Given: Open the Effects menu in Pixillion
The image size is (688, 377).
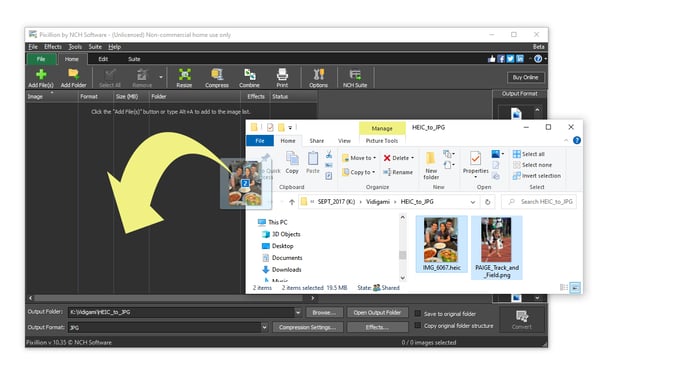Looking at the screenshot, I should tap(53, 47).
